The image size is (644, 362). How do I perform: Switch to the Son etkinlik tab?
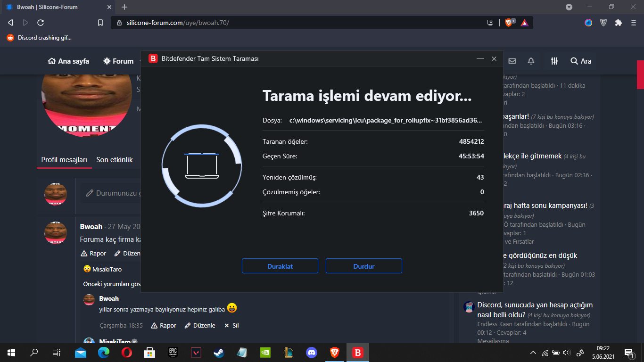(x=115, y=160)
